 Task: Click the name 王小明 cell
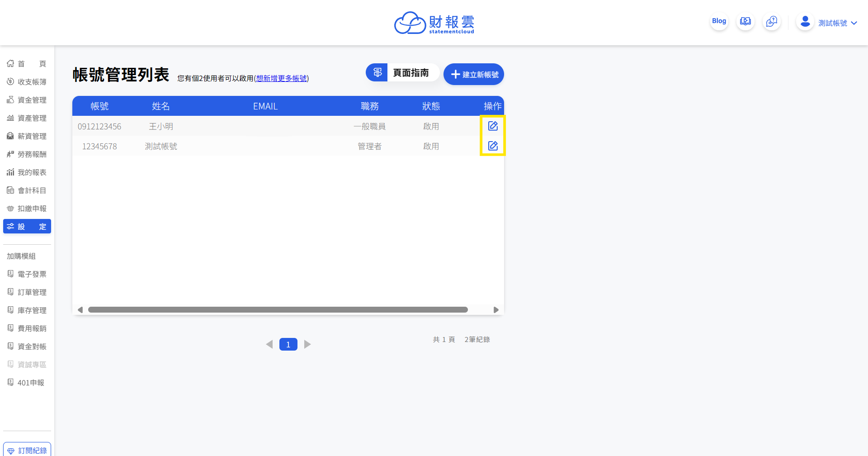click(161, 127)
